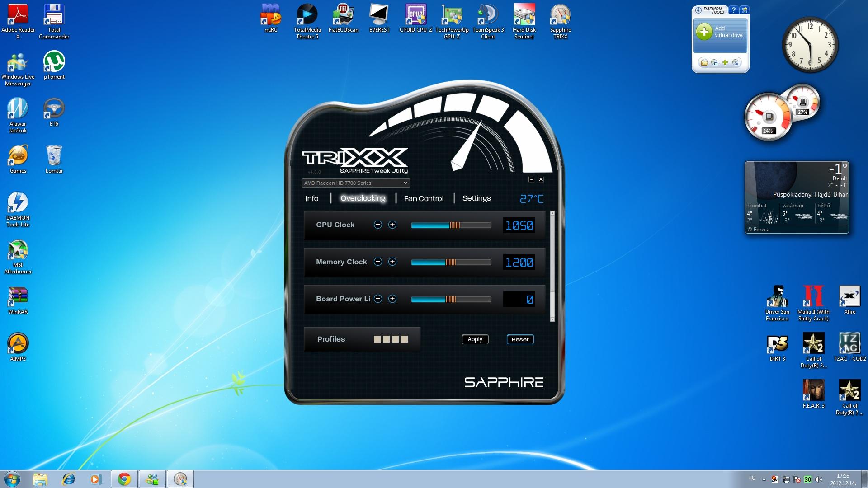Select the first profile slot
The image size is (868, 488).
(x=377, y=339)
